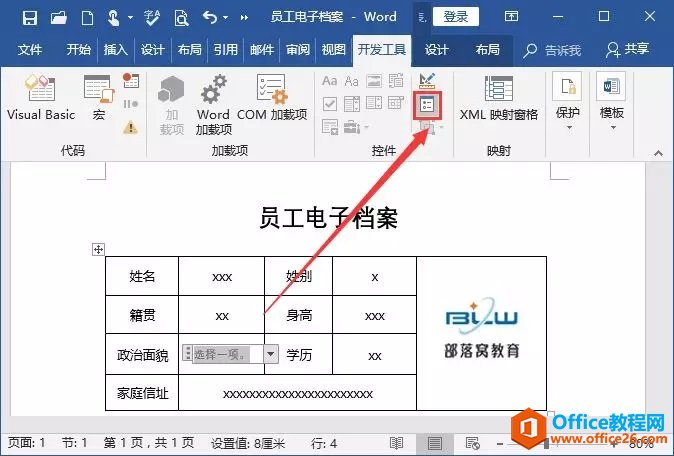Open the grayed 加载项 add-ins button
The height and width of the screenshot is (456, 674).
pyautogui.click(x=172, y=105)
